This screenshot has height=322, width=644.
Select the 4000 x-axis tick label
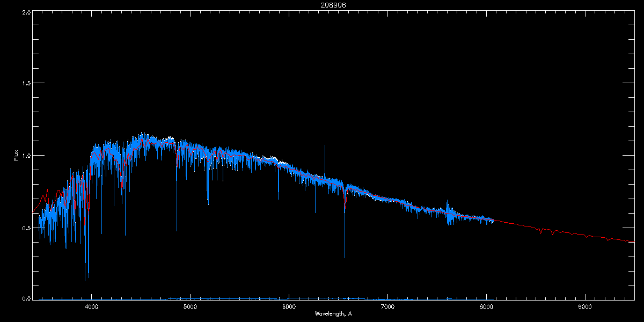(91, 307)
